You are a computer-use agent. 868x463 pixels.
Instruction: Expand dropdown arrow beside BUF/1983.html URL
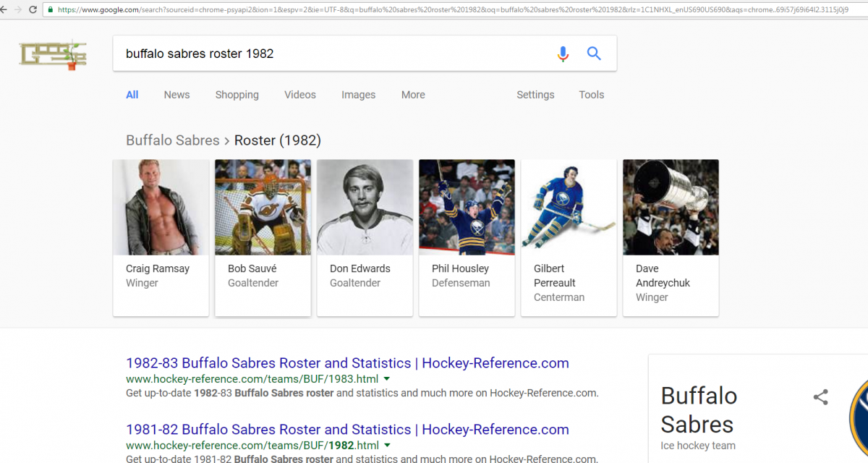387,379
